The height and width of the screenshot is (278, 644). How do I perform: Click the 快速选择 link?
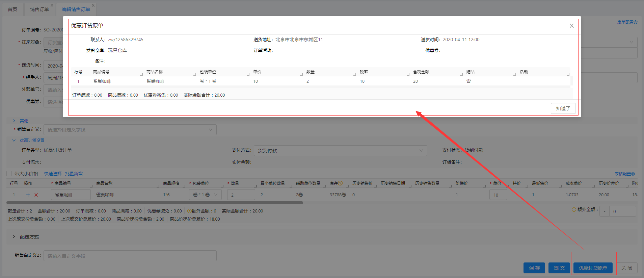(53, 174)
